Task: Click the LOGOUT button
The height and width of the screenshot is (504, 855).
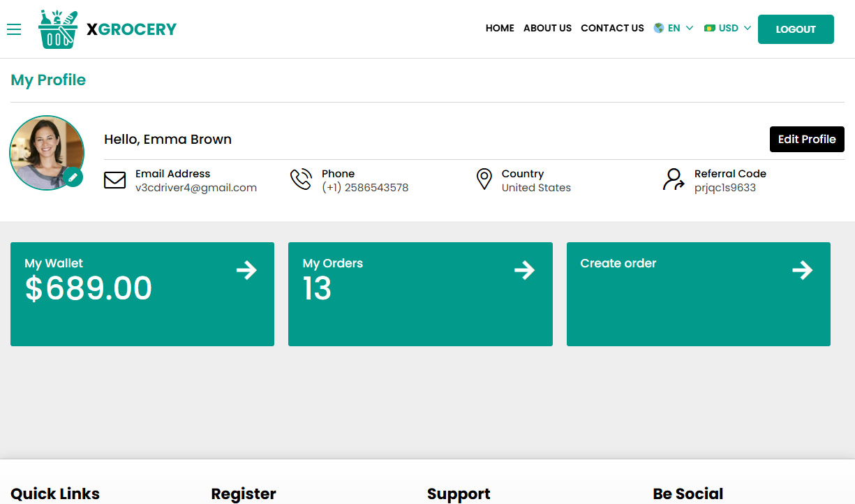Action: pos(796,29)
